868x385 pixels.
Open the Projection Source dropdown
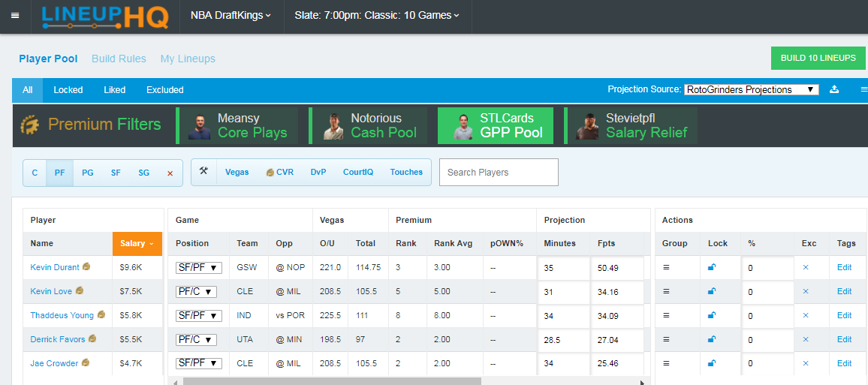pos(751,89)
